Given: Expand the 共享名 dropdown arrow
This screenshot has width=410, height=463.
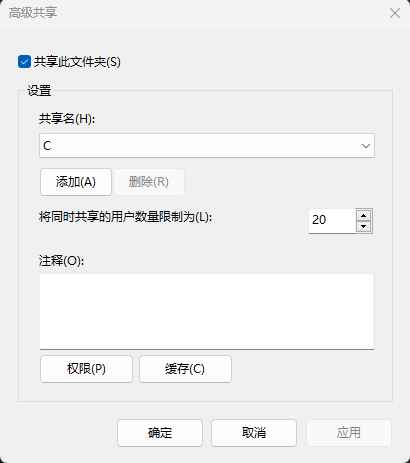Looking at the screenshot, I should pos(366,146).
